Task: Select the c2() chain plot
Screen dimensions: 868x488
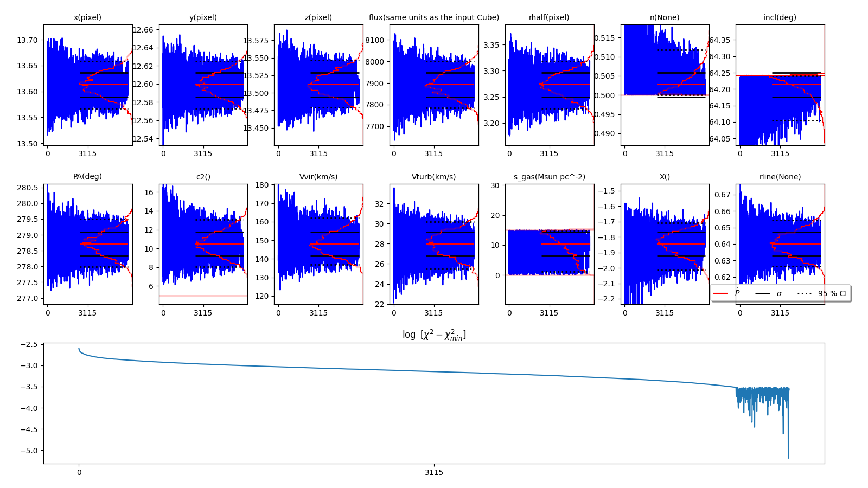Action: pyautogui.click(x=203, y=244)
